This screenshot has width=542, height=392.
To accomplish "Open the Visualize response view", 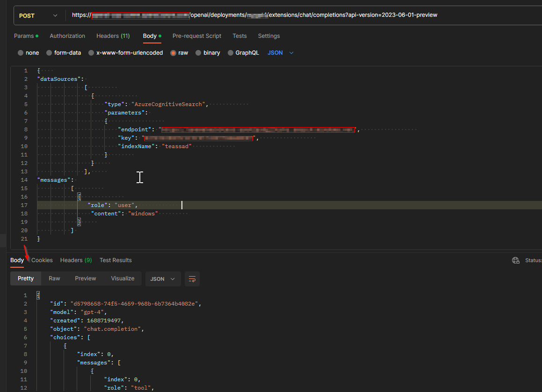I will click(x=123, y=278).
